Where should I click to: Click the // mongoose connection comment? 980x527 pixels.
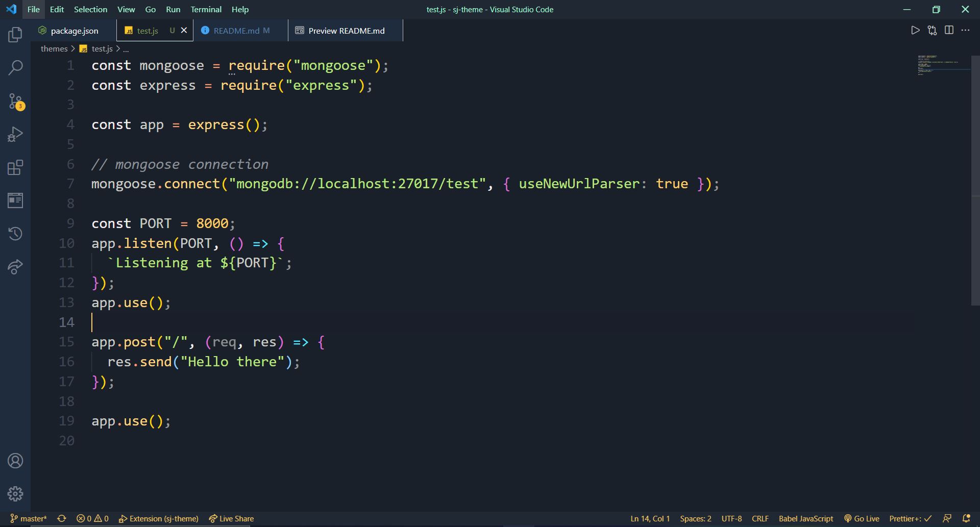(180, 164)
